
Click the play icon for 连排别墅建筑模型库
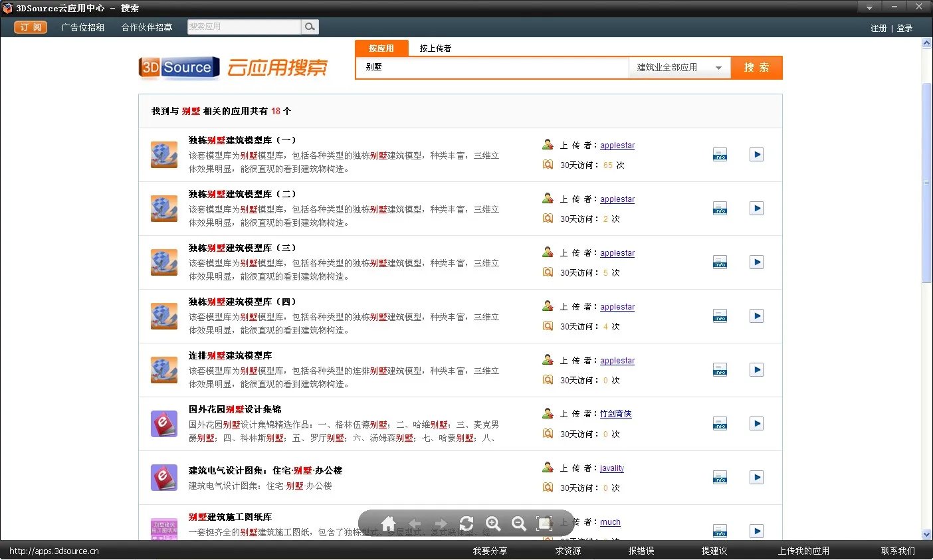click(756, 369)
